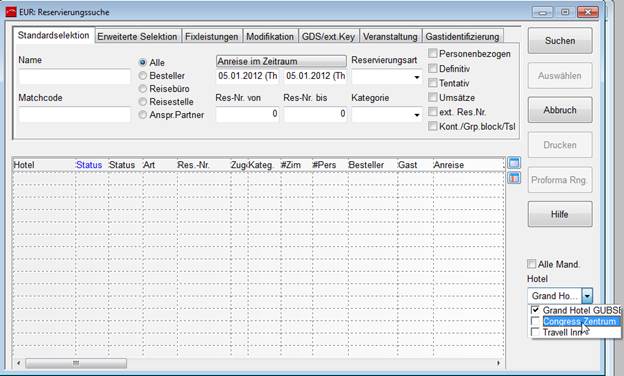Click the #Pers column header
This screenshot has width=624, height=376.
point(330,165)
